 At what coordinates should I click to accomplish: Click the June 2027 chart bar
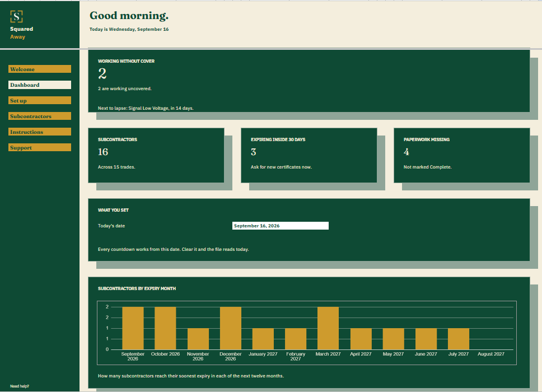pyautogui.click(x=426, y=339)
